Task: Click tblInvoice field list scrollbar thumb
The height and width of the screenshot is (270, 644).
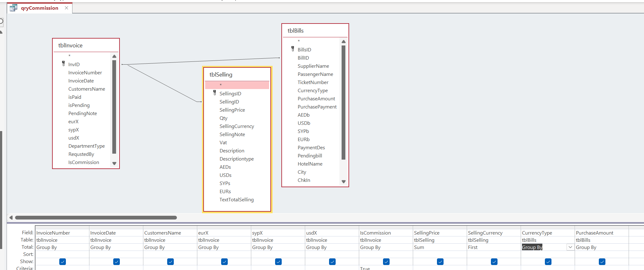Action: pyautogui.click(x=114, y=107)
